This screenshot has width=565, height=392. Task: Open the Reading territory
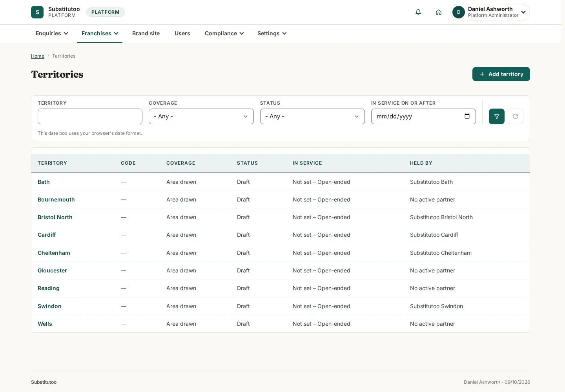pyautogui.click(x=49, y=288)
